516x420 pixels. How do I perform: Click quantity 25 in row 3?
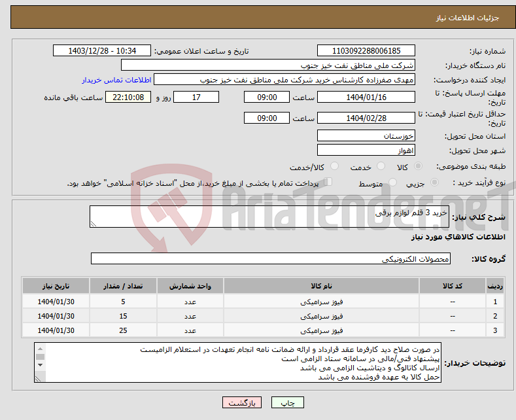coord(123,330)
